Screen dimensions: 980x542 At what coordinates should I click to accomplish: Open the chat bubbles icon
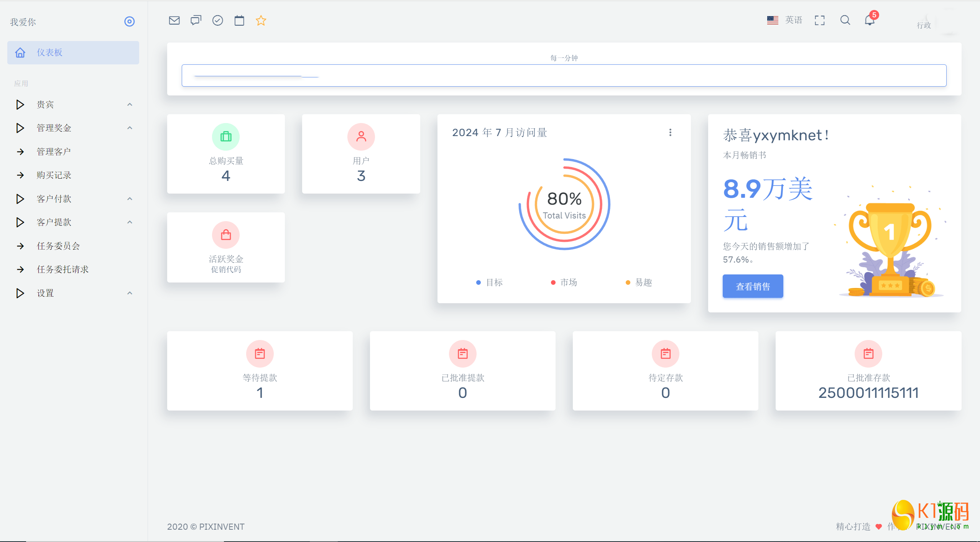(196, 20)
